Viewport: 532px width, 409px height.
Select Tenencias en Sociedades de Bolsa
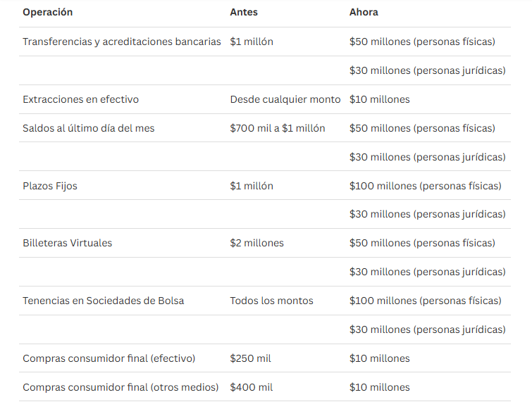click(x=104, y=301)
